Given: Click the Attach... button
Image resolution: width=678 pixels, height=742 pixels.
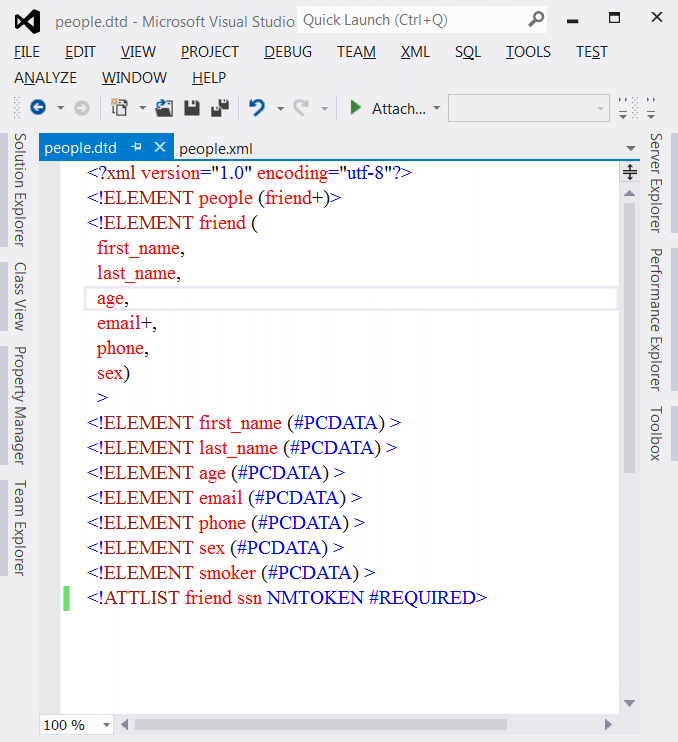Looking at the screenshot, I should point(398,108).
